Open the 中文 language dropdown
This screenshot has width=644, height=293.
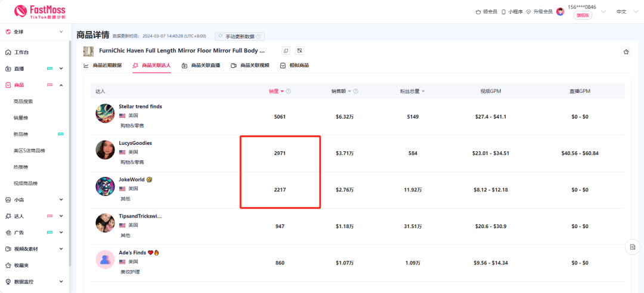(x=625, y=12)
